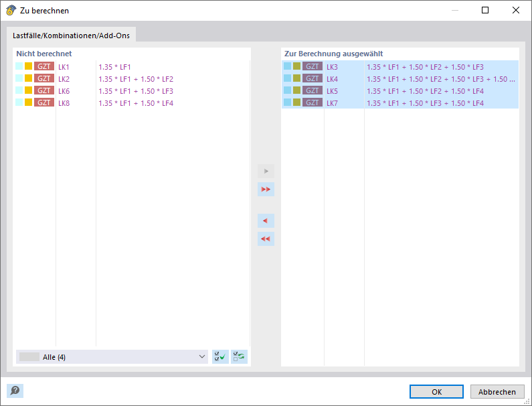Click the add-all double right arrow button

(266, 189)
